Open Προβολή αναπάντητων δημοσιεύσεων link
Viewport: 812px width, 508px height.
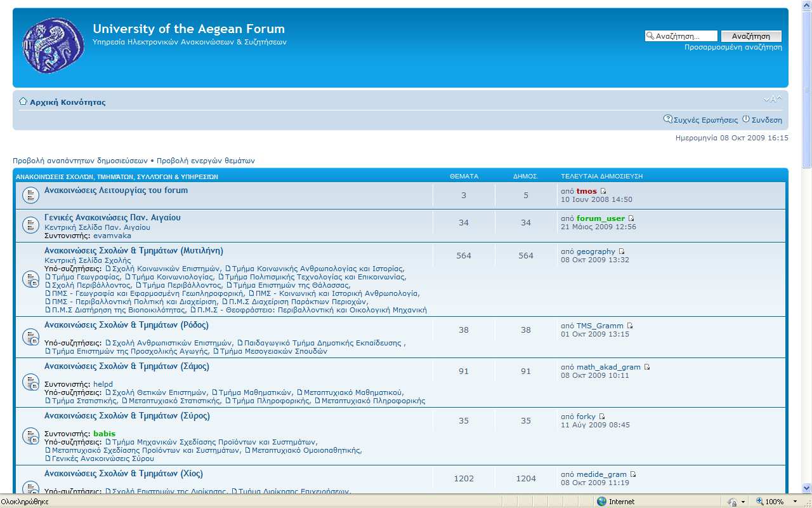pyautogui.click(x=80, y=161)
